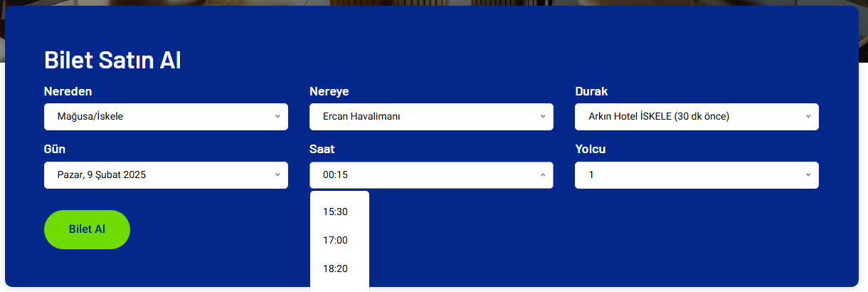Click the chevron arrow in Gün field
868x292 pixels.
[277, 175]
